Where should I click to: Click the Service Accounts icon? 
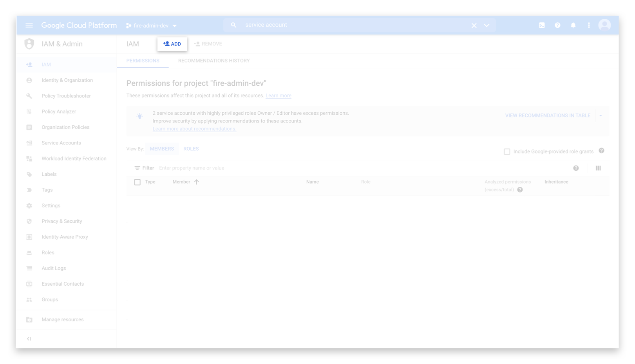(29, 143)
